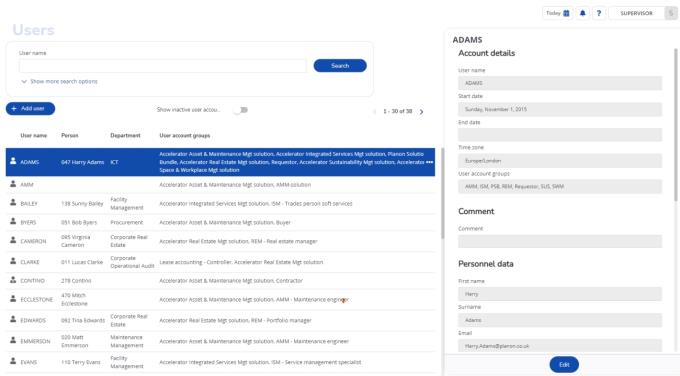This screenshot has width=680, height=376.
Task: Click the Edit button
Action: pos(564,365)
